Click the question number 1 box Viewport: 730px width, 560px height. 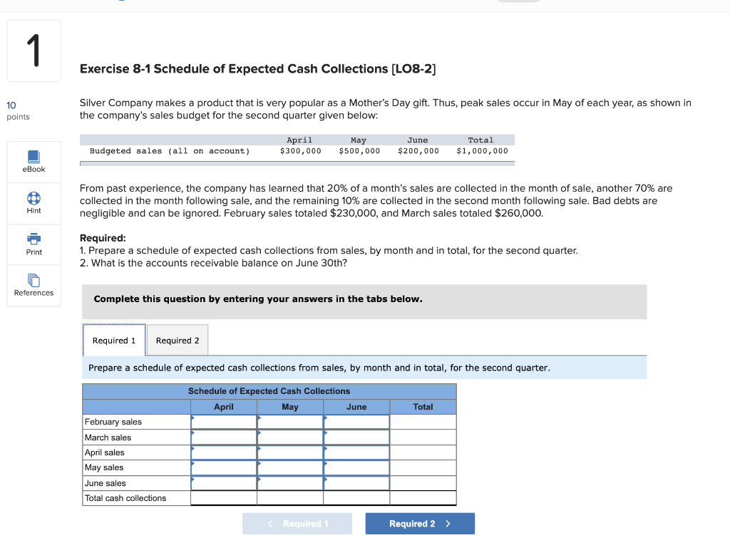tap(33, 50)
